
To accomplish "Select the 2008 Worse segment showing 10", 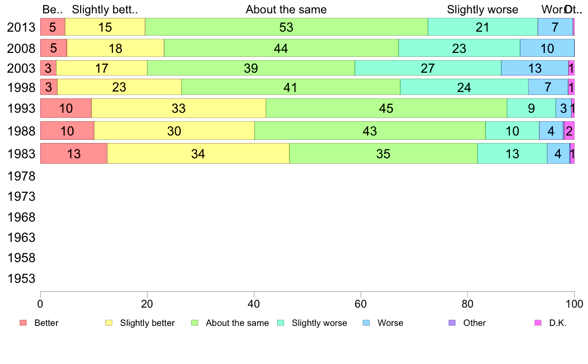I will 547,48.
